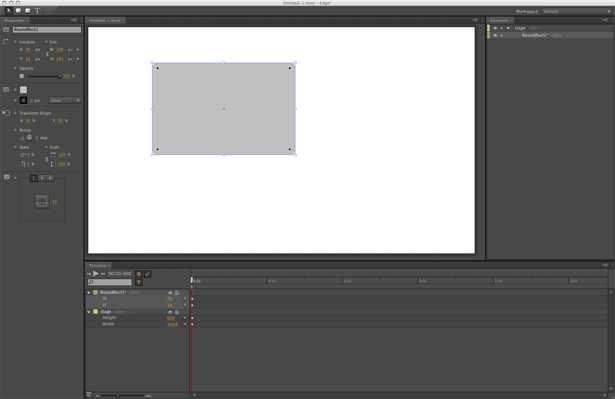Click the width value in Size

click(60, 50)
